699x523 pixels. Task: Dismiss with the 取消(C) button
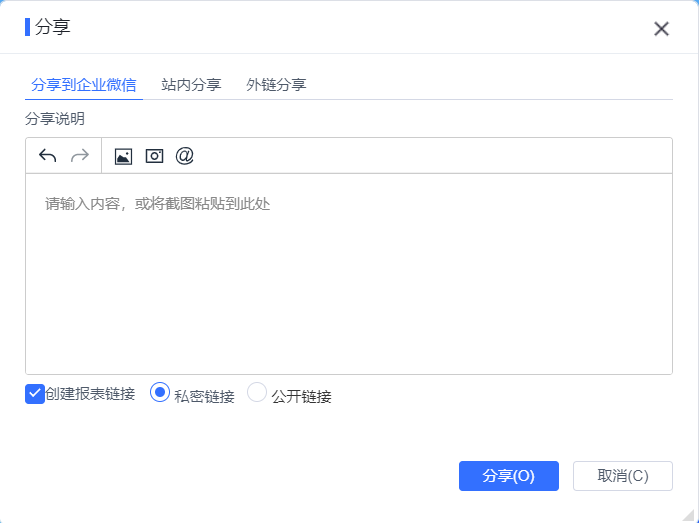point(623,476)
